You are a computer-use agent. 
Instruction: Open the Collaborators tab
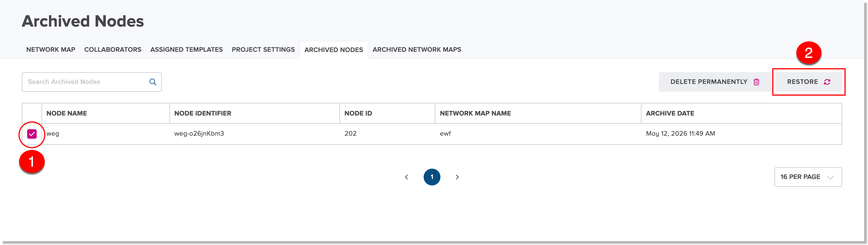113,50
